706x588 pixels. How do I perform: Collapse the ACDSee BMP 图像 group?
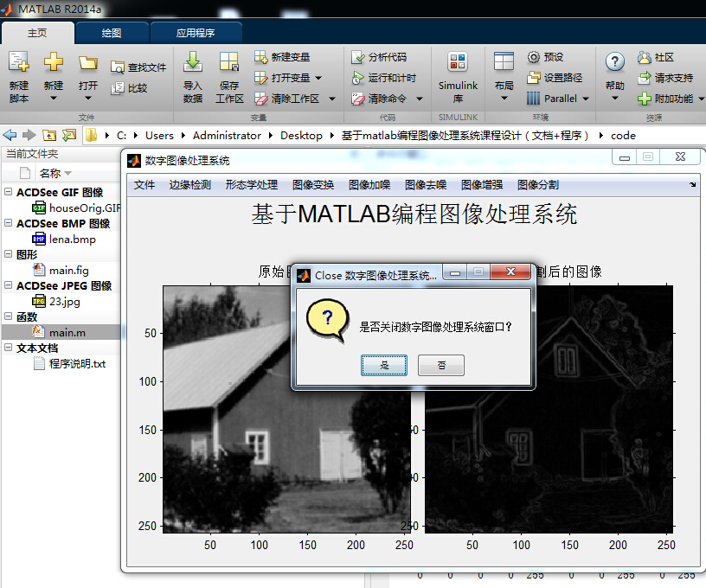click(x=8, y=223)
